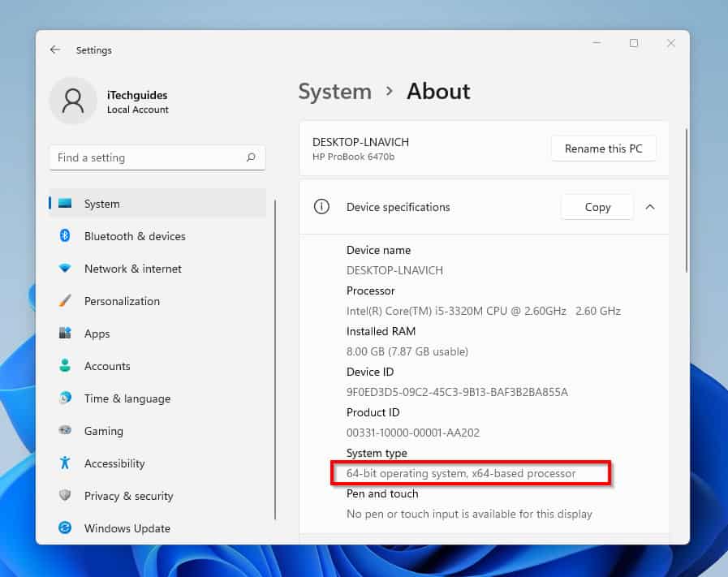Select System in the breadcrumb trail
The width and height of the screenshot is (728, 577).
point(334,92)
